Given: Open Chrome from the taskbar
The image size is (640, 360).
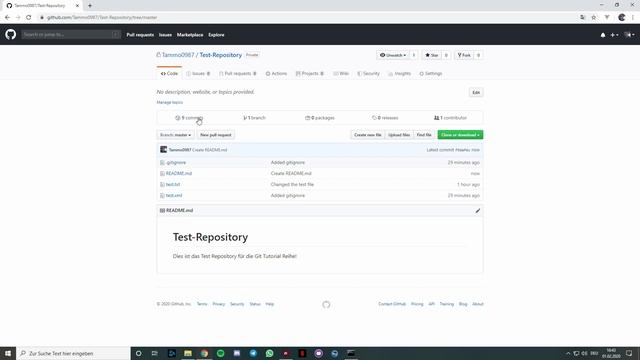Looking at the screenshot, I should pos(204,353).
